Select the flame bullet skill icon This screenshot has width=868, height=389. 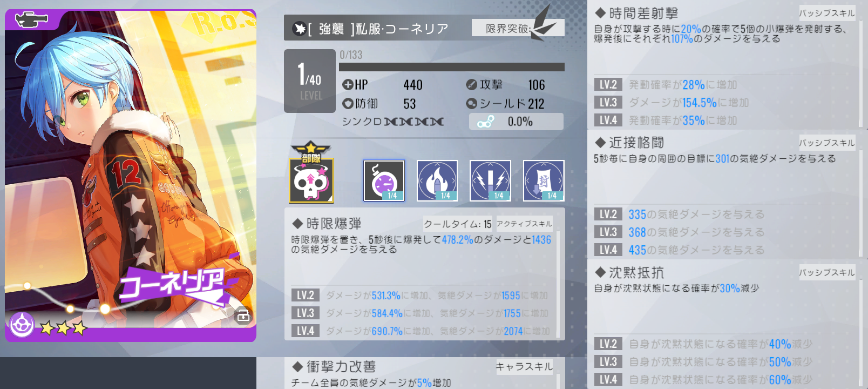437,180
